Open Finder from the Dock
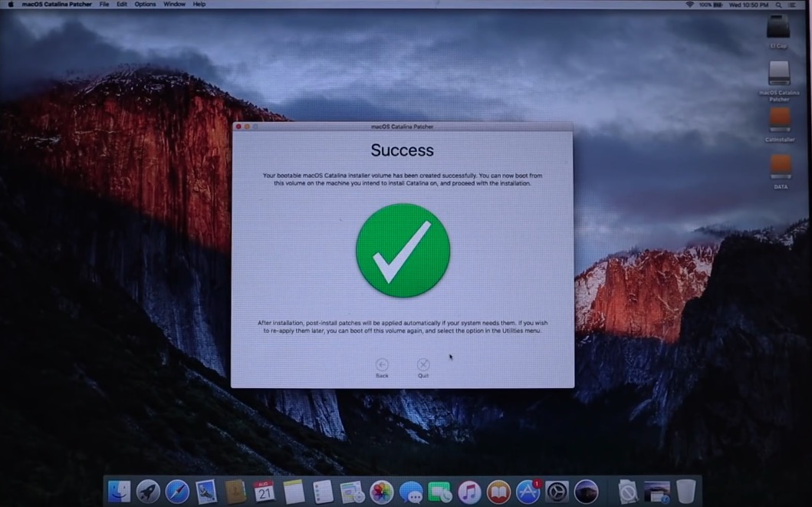The image size is (812, 507). 119,491
